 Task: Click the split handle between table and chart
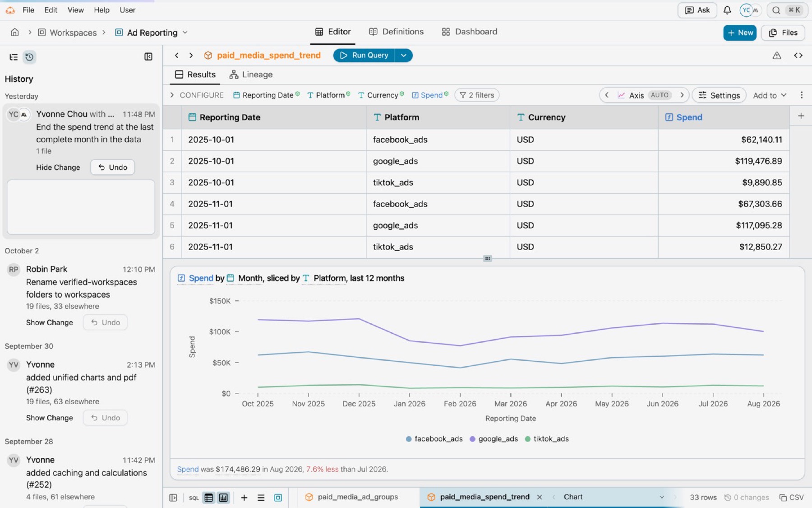coord(487,258)
